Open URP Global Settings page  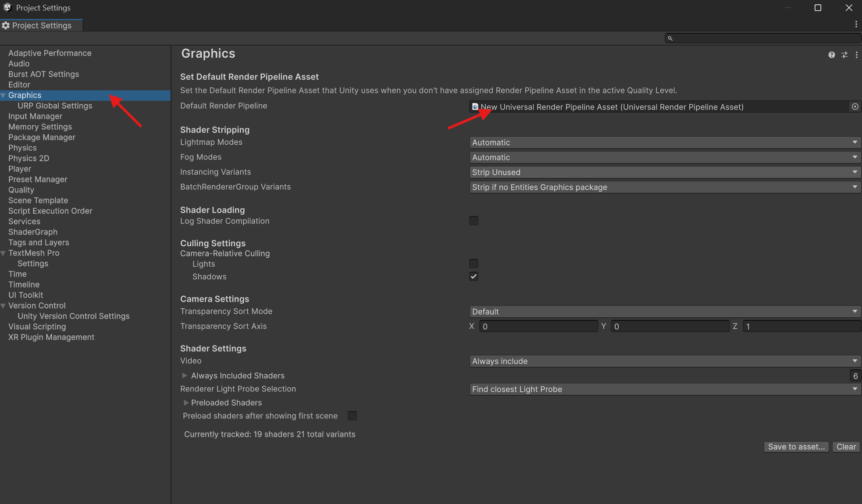pyautogui.click(x=55, y=106)
